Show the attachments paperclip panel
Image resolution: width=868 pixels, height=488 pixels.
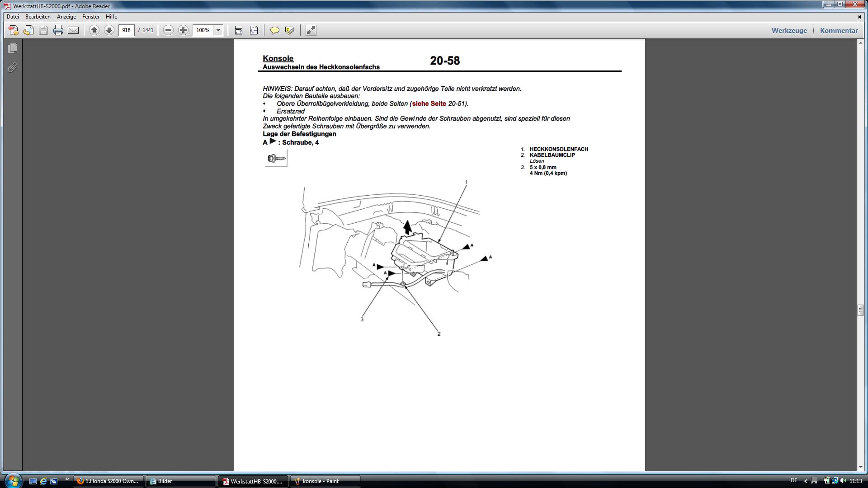pos(12,68)
